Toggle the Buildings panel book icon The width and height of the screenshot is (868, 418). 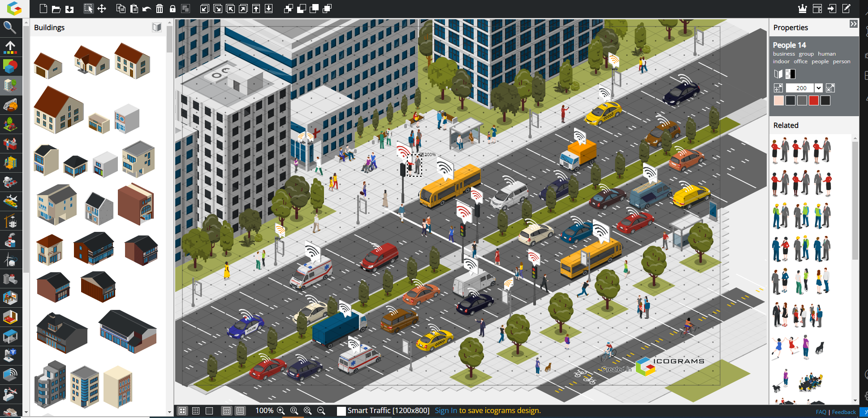pos(156,27)
